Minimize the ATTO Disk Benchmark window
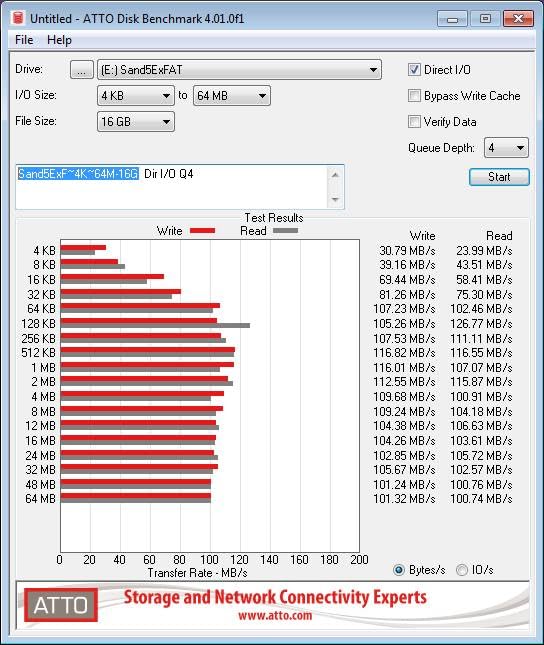This screenshot has height=645, width=544. (x=452, y=19)
